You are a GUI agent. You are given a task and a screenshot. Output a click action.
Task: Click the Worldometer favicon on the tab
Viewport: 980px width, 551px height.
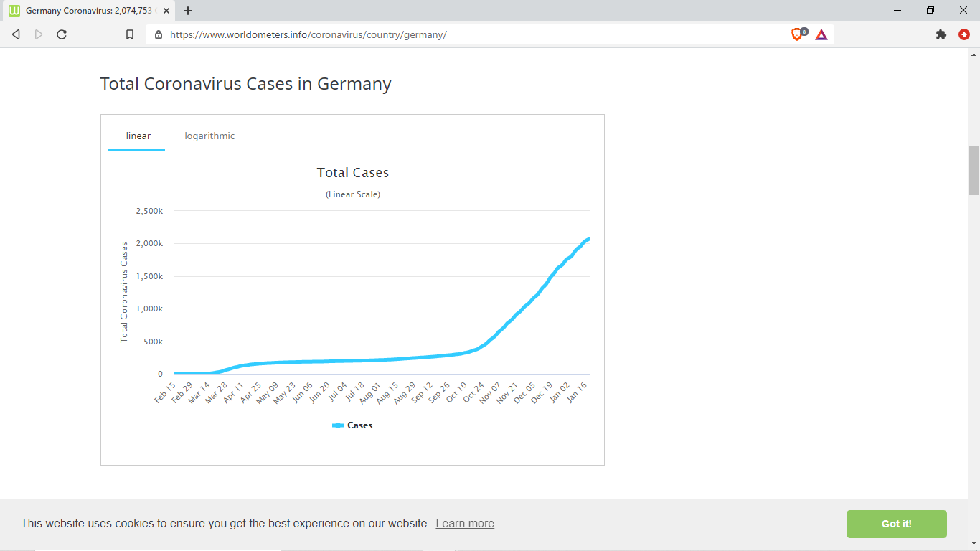[14, 11]
